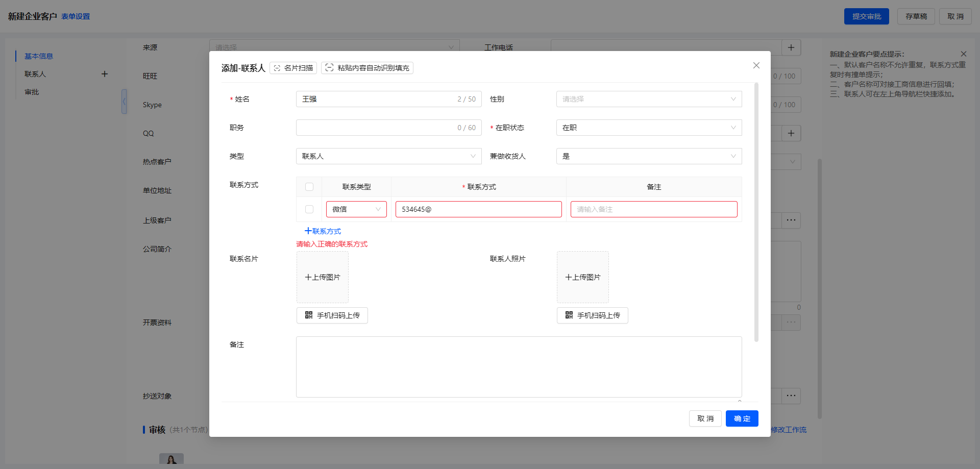Upload image for 联系名片
The image size is (980, 469).
coord(323,277)
